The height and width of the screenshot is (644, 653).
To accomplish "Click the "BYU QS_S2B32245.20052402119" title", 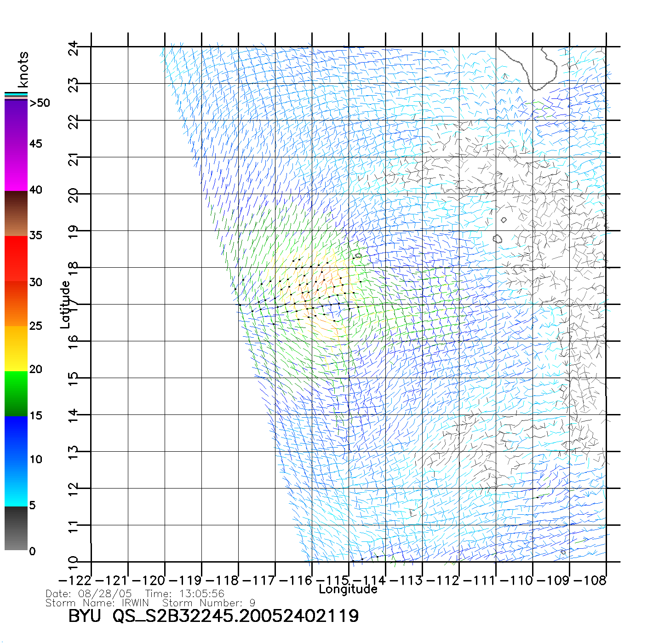I will click(x=213, y=616).
